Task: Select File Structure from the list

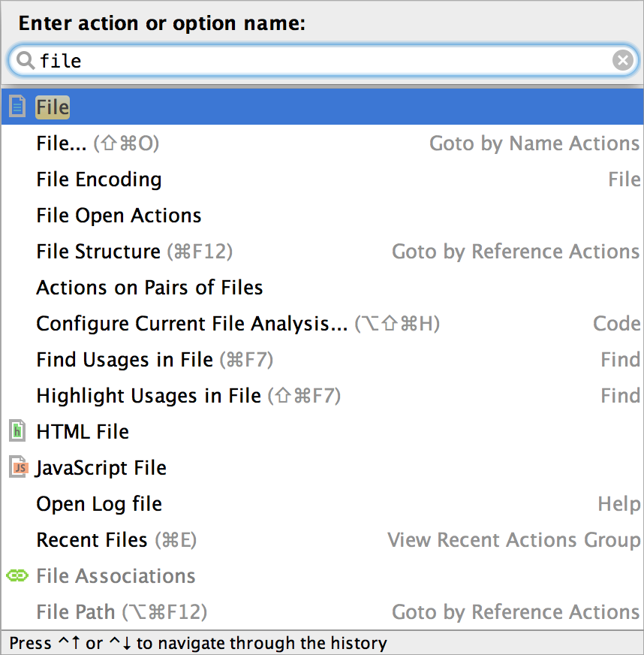Action: [x=98, y=252]
